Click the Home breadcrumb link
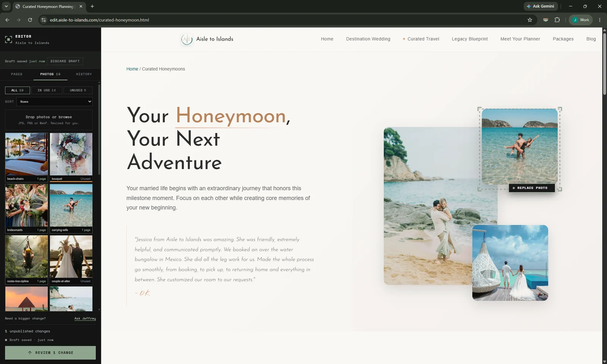 132,69
